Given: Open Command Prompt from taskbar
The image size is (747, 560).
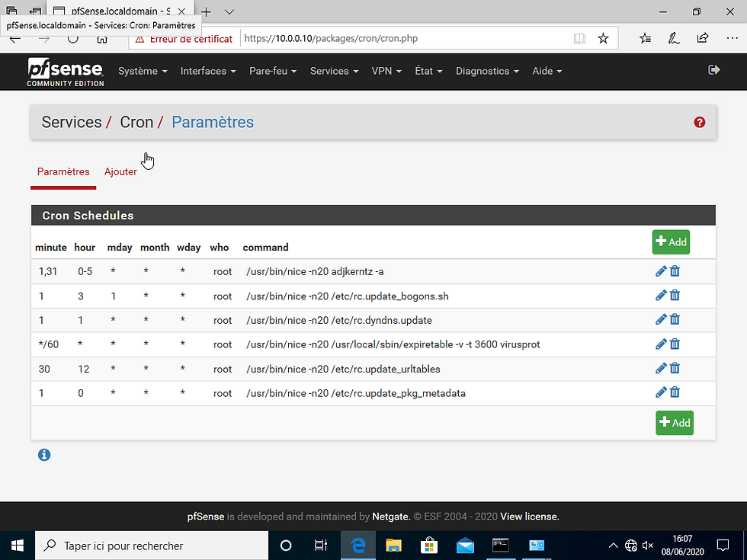Looking at the screenshot, I should click(x=501, y=546).
